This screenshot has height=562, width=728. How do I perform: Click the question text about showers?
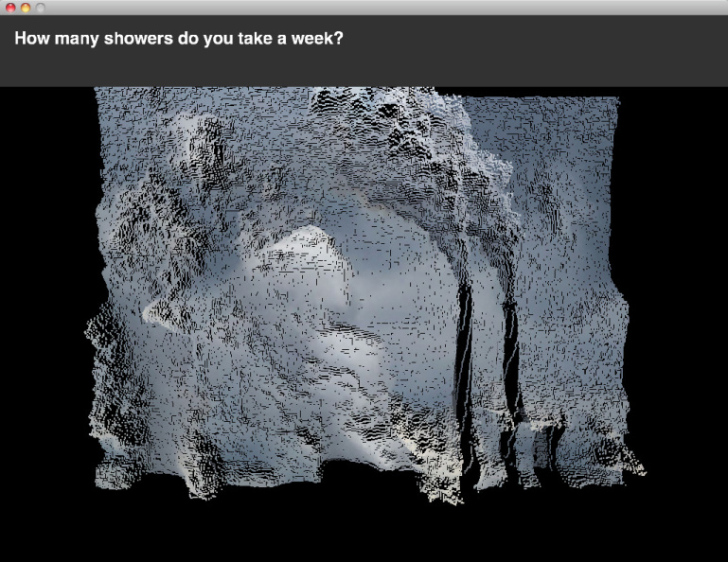tap(179, 40)
